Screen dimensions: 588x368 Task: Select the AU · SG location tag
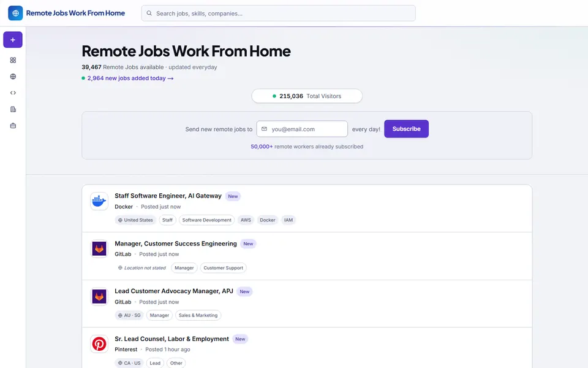(129, 315)
